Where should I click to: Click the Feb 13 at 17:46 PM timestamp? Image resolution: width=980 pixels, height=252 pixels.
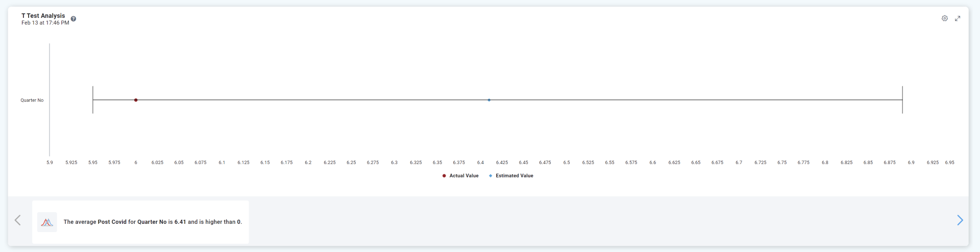tap(45, 23)
